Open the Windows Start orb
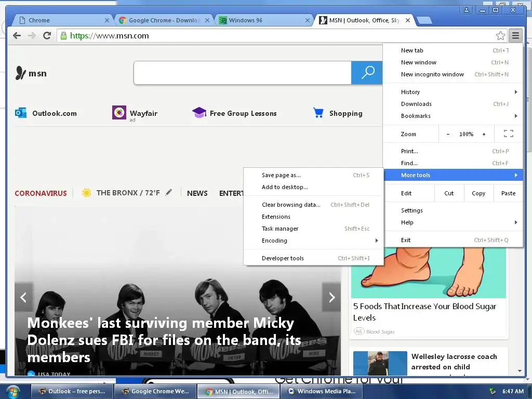 pyautogui.click(x=12, y=392)
